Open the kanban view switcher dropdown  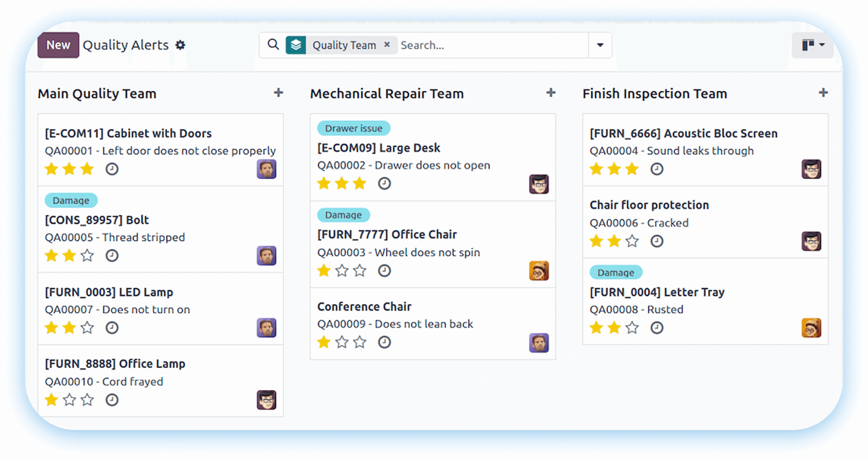coord(813,45)
